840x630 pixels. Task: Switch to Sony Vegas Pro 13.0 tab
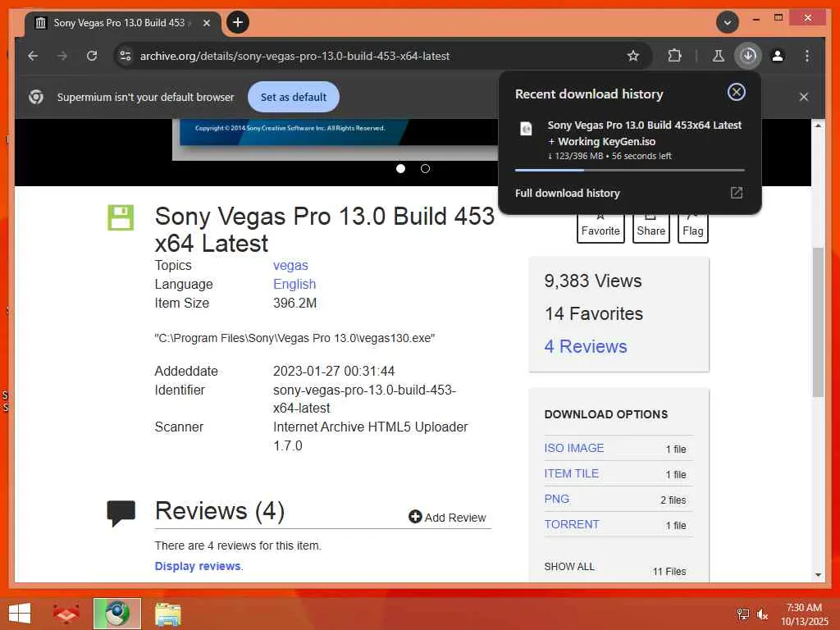(x=120, y=23)
